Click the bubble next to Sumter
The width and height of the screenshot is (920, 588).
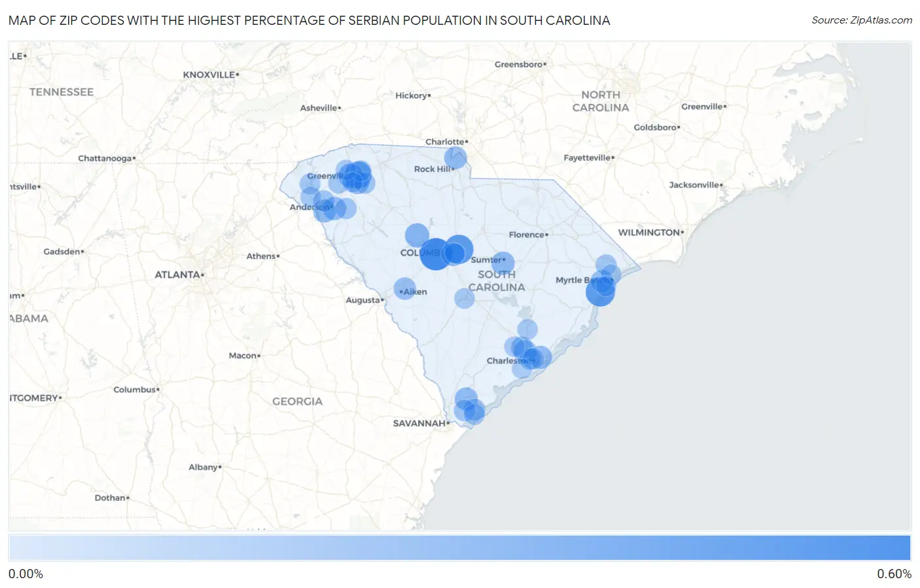[503, 264]
